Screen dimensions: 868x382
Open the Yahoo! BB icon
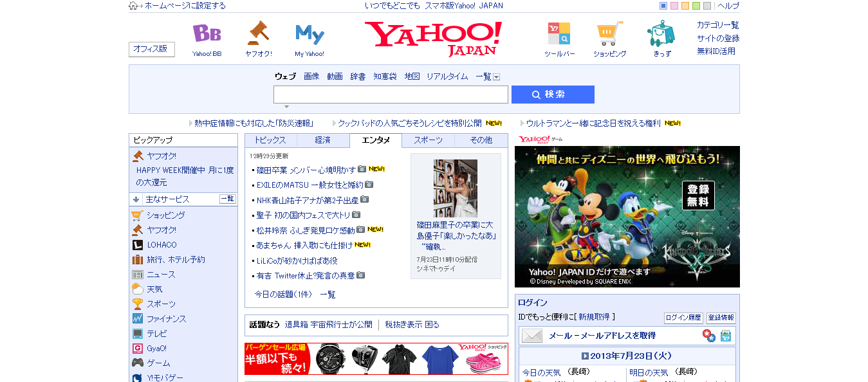coord(207,33)
